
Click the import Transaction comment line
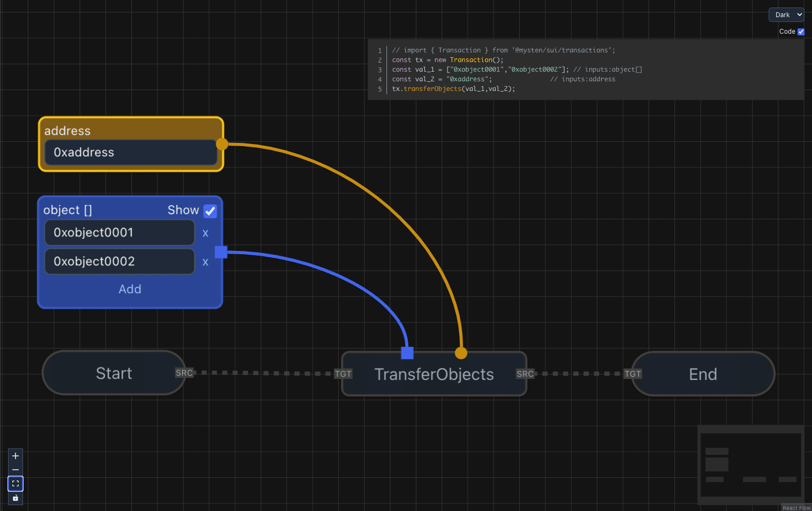504,50
